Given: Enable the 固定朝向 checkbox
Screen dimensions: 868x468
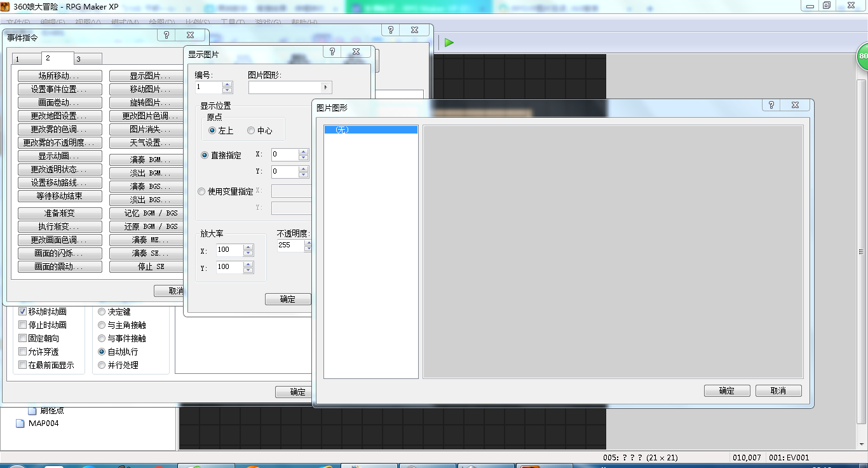Looking at the screenshot, I should click(23, 338).
